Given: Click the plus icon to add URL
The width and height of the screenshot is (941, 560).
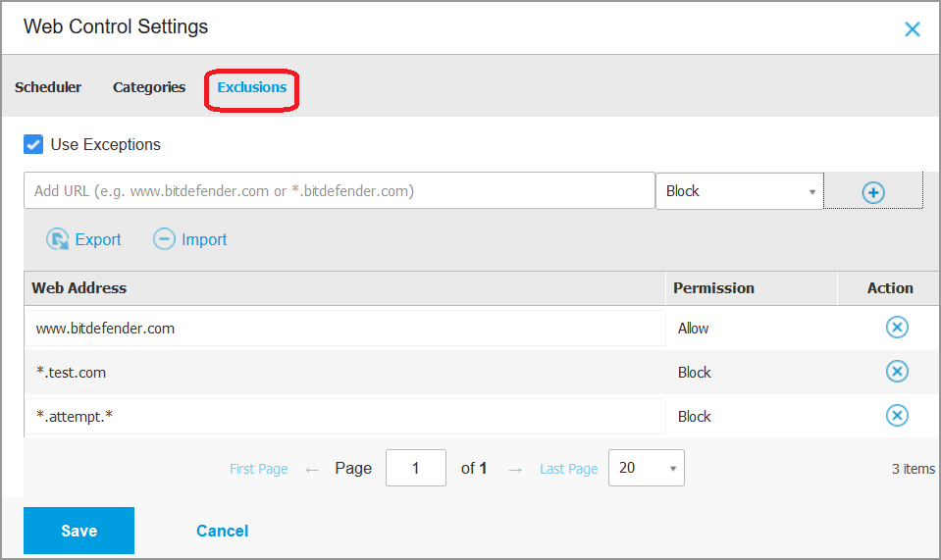Looking at the screenshot, I should [x=873, y=192].
